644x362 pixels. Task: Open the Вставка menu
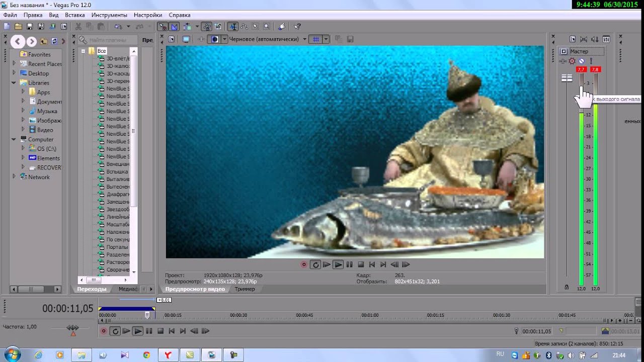75,15
